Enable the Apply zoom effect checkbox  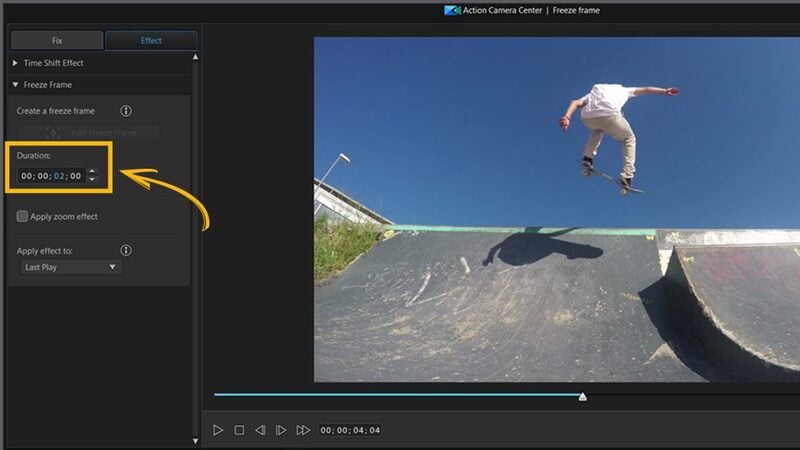pyautogui.click(x=22, y=216)
